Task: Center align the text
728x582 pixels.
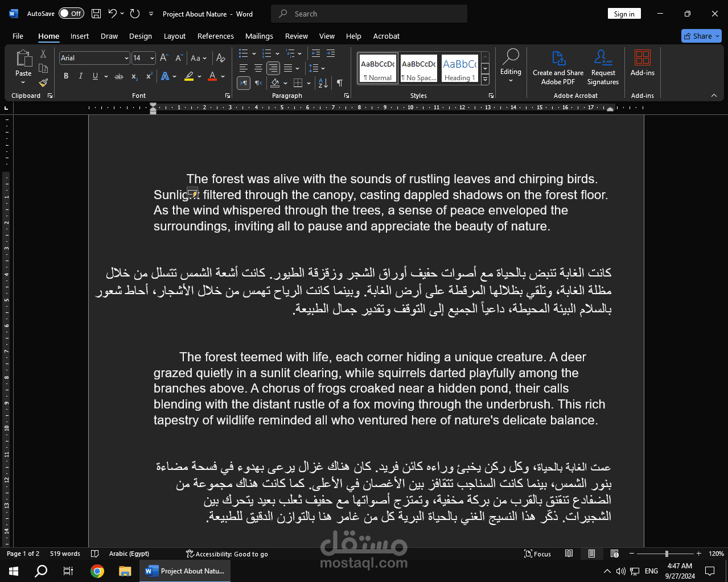Action: (x=258, y=68)
